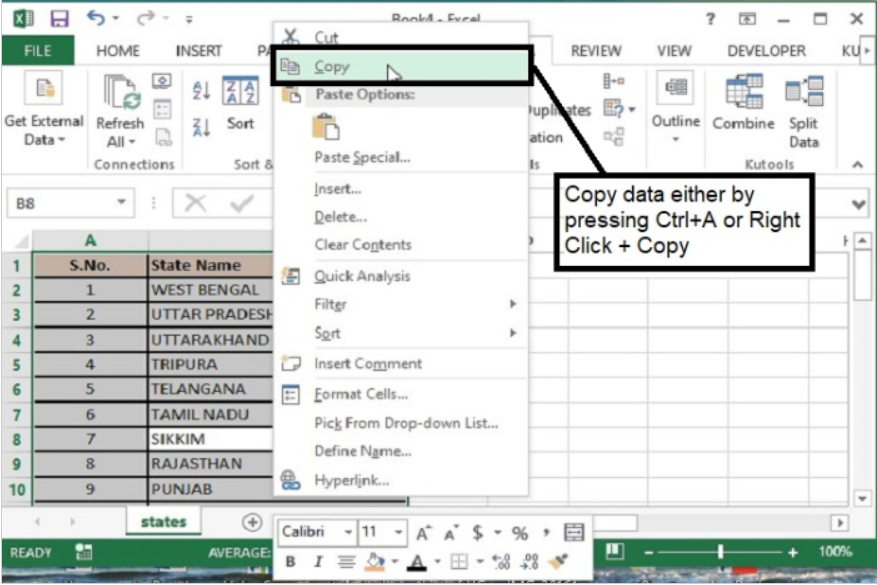Click the Refresh All icon
Viewport: 877px width, 585px height.
[x=120, y=92]
